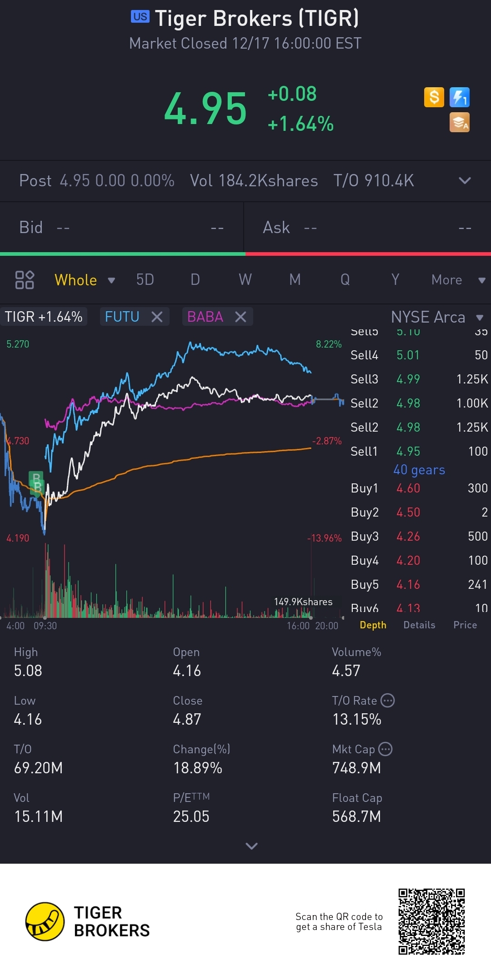
Task: Select Buy1 row at 4.60
Action: pyautogui.click(x=419, y=488)
